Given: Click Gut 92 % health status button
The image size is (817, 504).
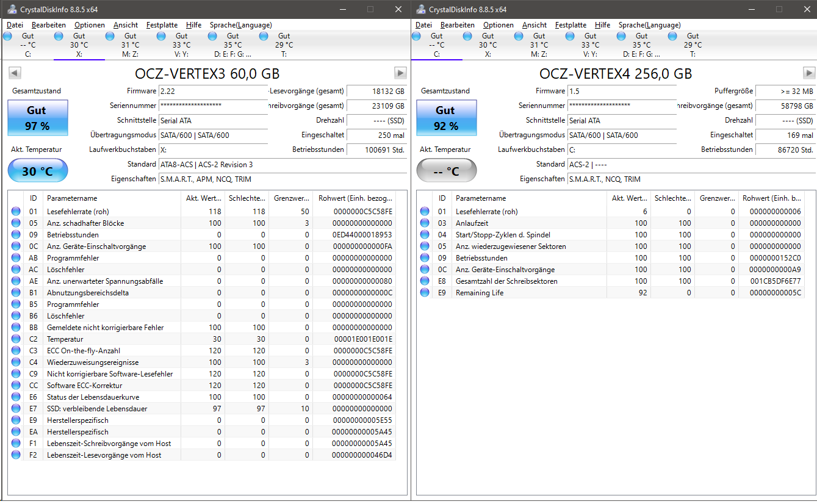Looking at the screenshot, I should [447, 118].
